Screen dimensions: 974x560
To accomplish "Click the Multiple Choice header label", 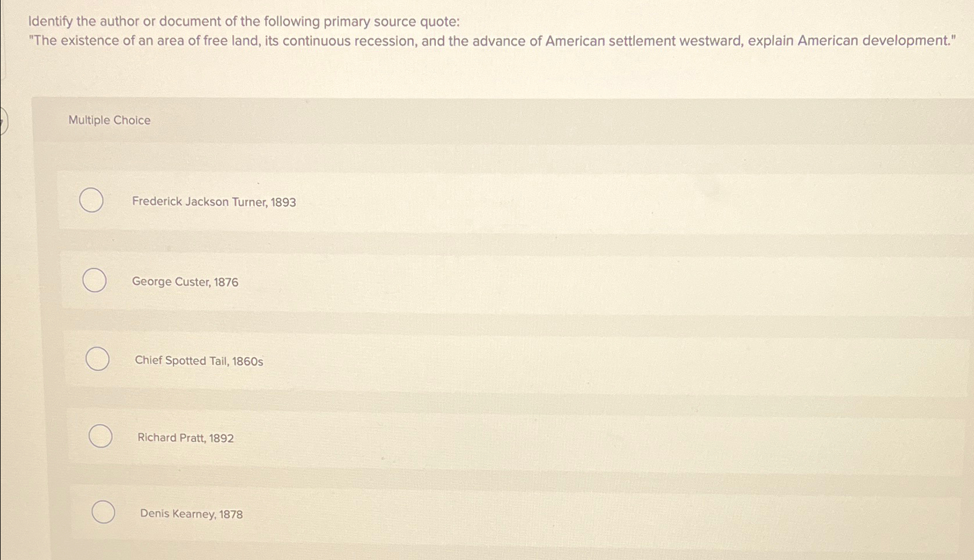I will coord(109,120).
